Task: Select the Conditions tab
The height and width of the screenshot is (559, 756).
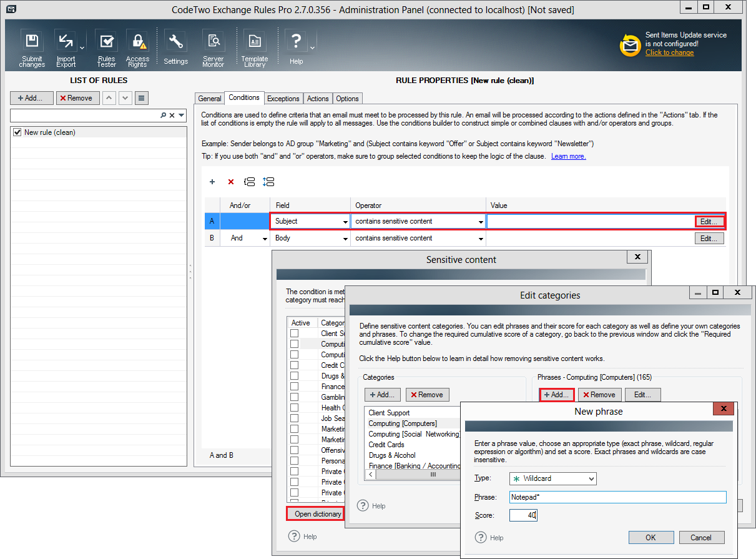Action: [244, 97]
